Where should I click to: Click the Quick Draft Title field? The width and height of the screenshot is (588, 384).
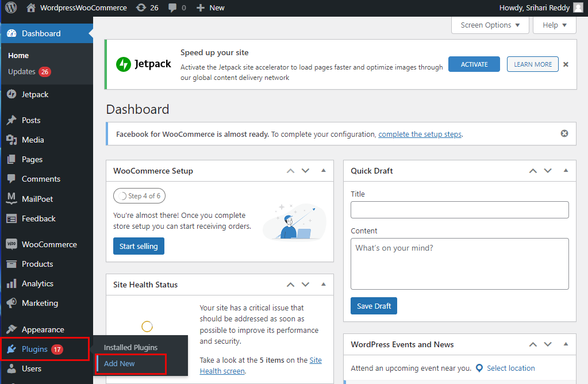(x=459, y=210)
